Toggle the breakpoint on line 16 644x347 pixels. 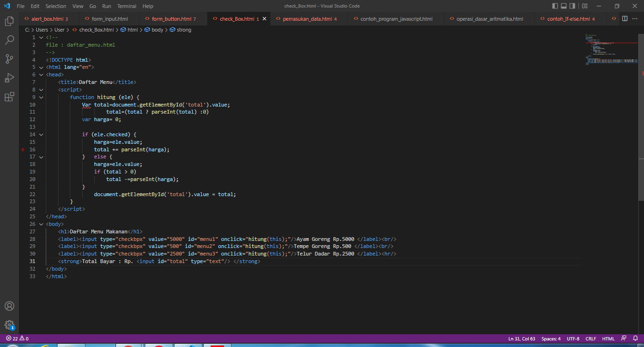click(23, 149)
